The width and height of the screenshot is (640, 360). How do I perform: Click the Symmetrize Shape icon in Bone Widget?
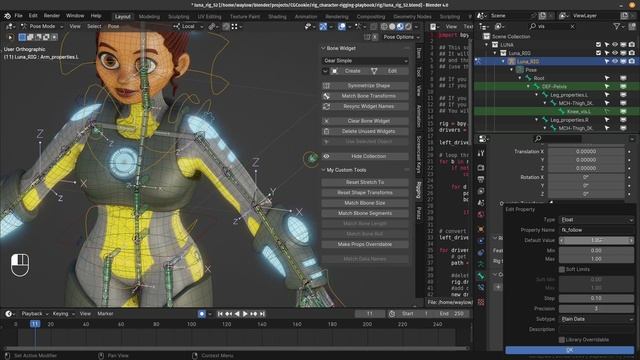326,86
